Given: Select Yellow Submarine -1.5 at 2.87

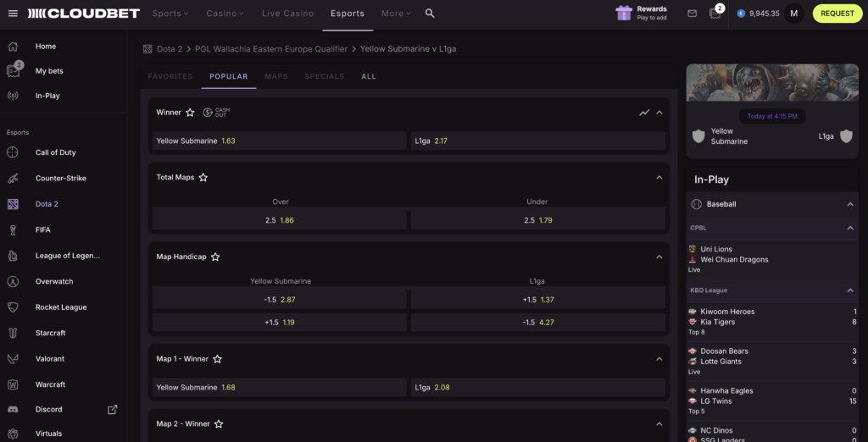Looking at the screenshot, I should tap(280, 299).
